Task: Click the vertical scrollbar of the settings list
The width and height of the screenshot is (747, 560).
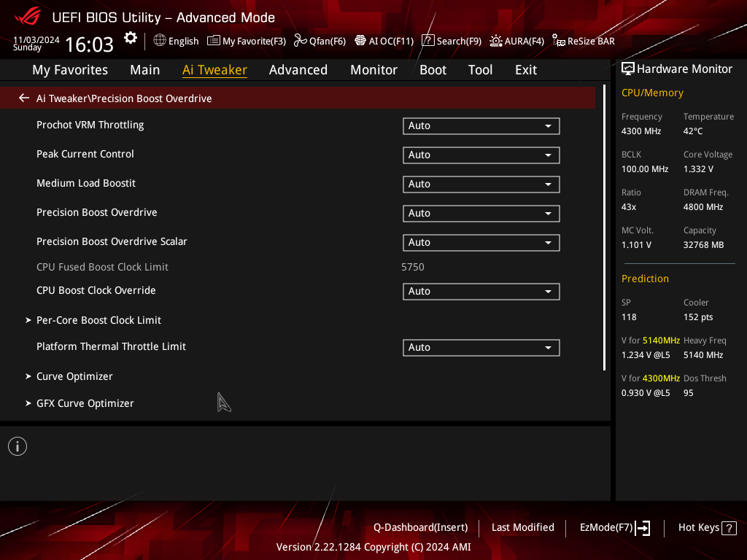Action: coord(604,227)
